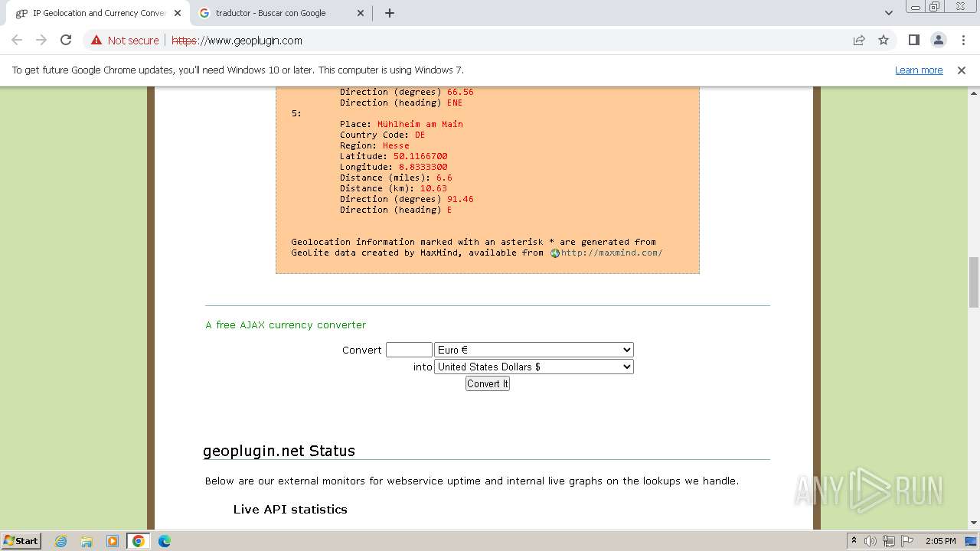
Task: Launch Internet Explorer from the taskbar
Action: 60,541
